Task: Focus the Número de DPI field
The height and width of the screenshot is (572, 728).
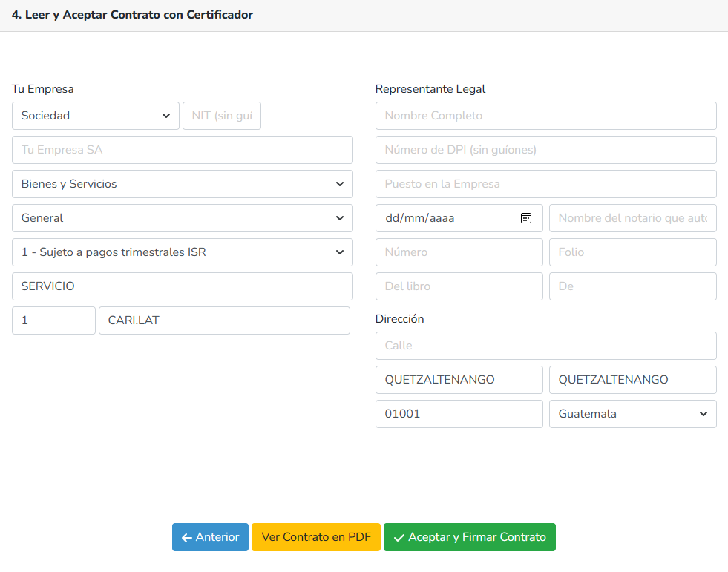Action: pos(545,150)
